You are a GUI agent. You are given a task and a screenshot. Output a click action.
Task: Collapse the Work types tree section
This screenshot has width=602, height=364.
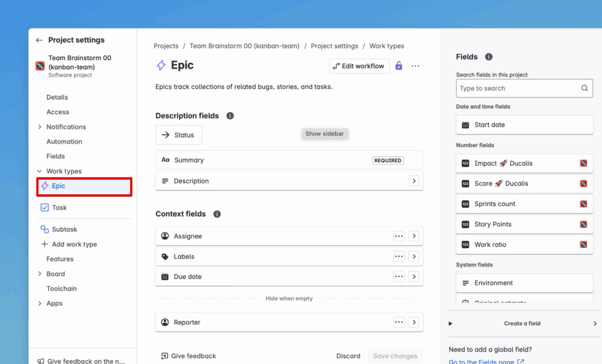point(39,172)
